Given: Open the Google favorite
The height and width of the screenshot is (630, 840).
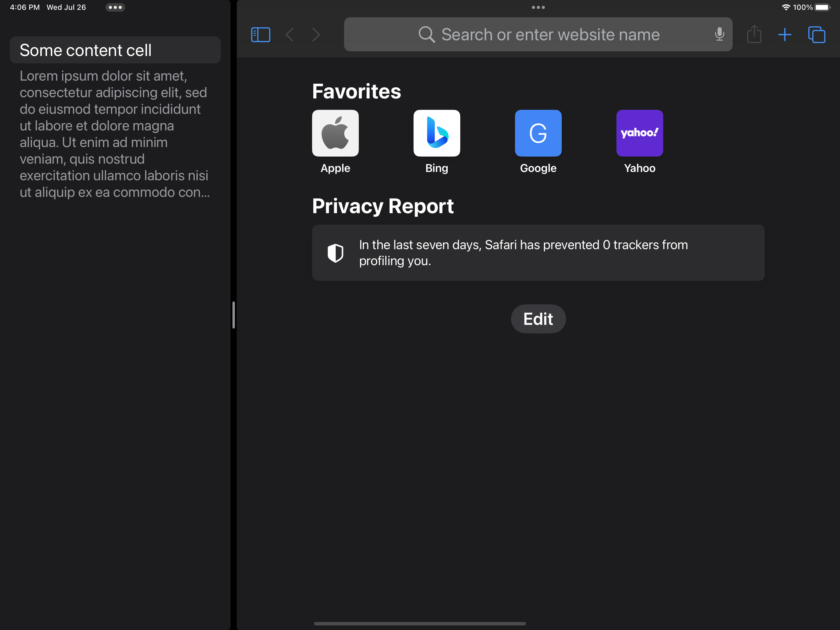Looking at the screenshot, I should (x=538, y=134).
